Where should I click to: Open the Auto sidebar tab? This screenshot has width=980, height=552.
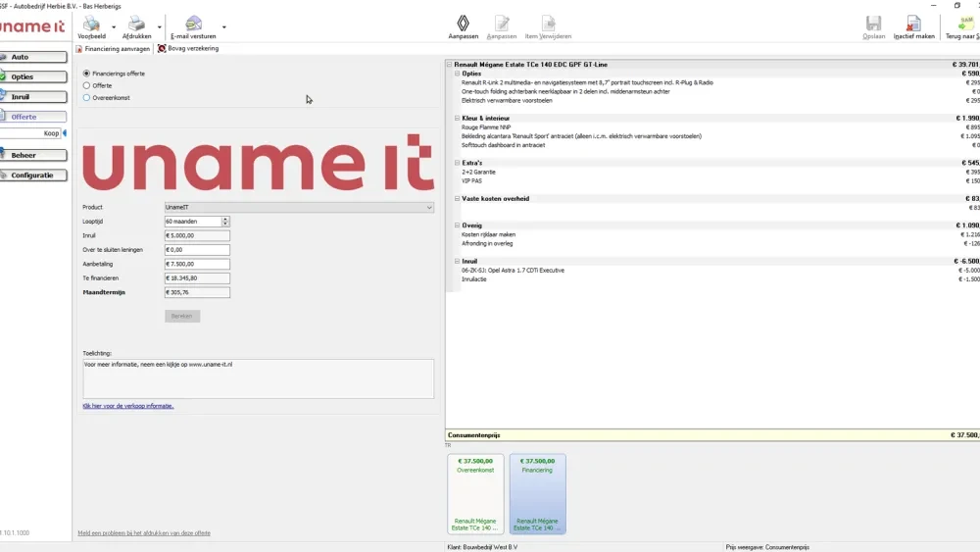[33, 57]
